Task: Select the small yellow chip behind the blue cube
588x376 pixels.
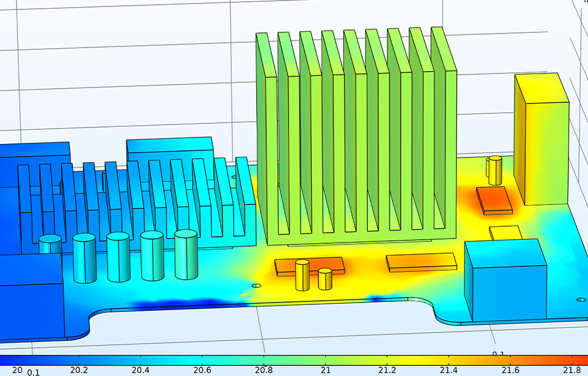Action: pos(506,233)
